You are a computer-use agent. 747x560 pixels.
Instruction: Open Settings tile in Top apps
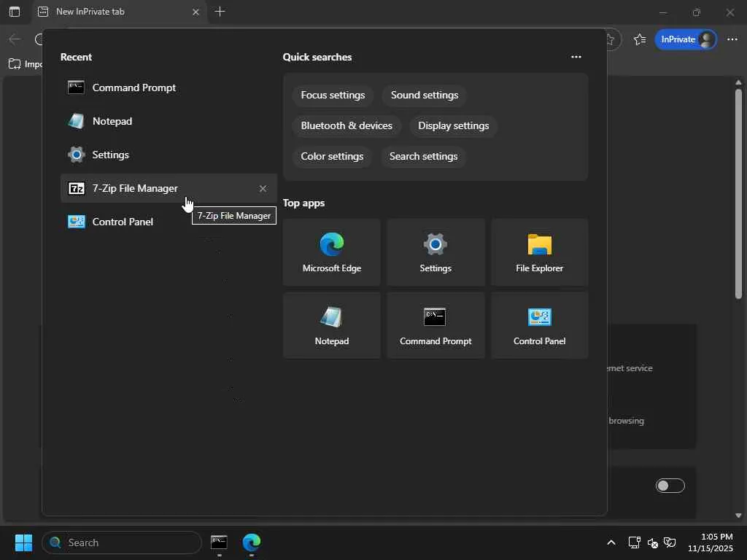436,252
